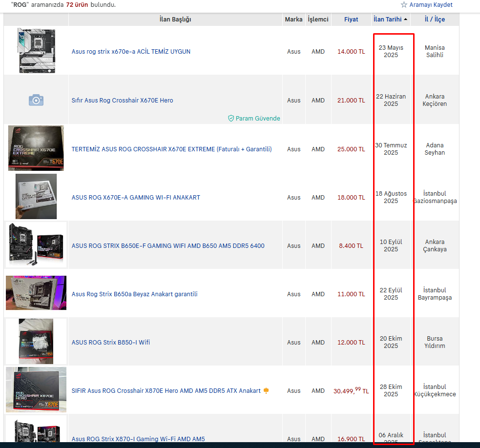The height and width of the screenshot is (448, 480).
Task: Click the price '21.000 TL'
Action: coord(351,100)
